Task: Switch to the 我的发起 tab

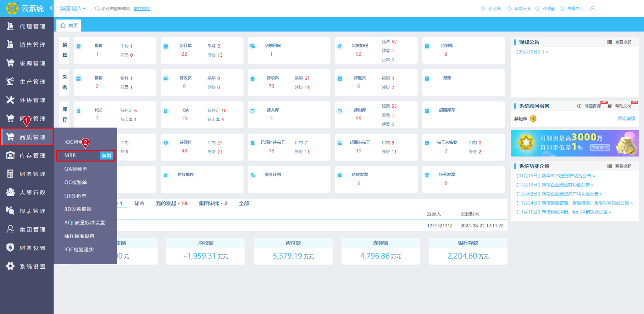Action: (171, 203)
